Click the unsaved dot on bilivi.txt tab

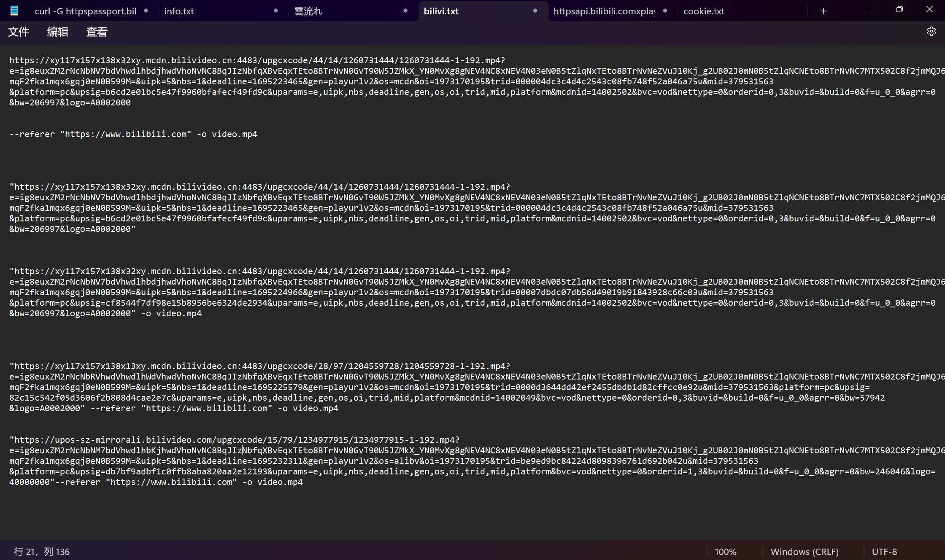[535, 11]
